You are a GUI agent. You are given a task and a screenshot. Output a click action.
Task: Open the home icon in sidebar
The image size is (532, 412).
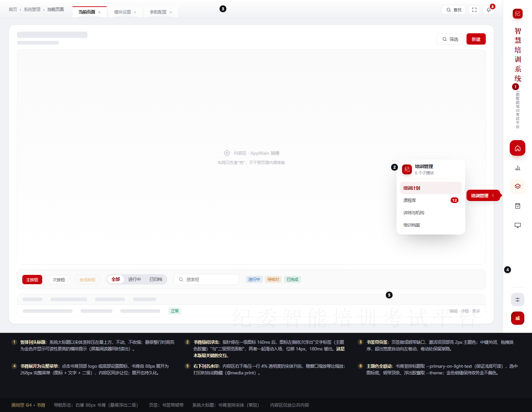(x=517, y=148)
